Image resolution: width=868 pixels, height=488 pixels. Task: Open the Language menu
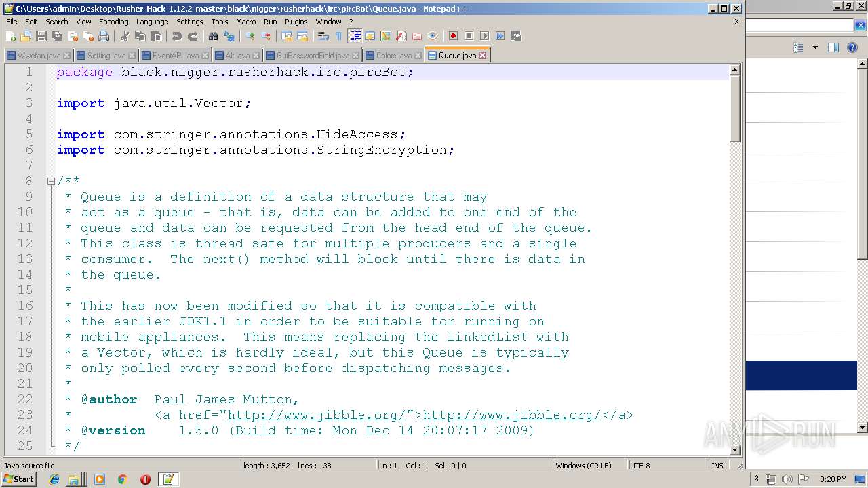(x=152, y=22)
